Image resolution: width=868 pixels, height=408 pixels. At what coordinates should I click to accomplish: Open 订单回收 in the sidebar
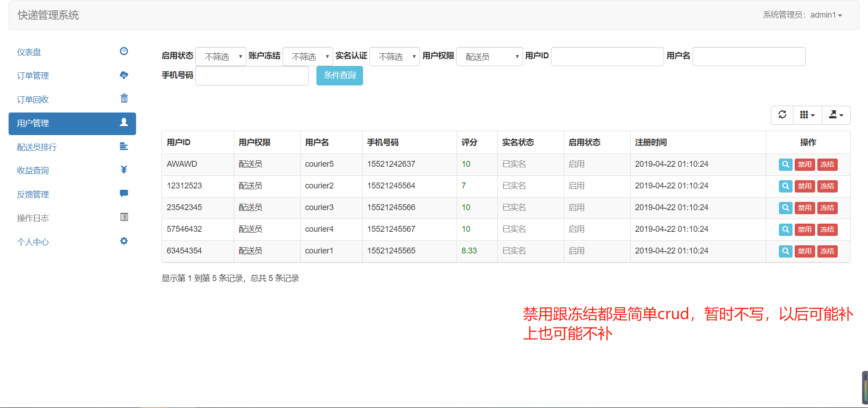(x=72, y=99)
